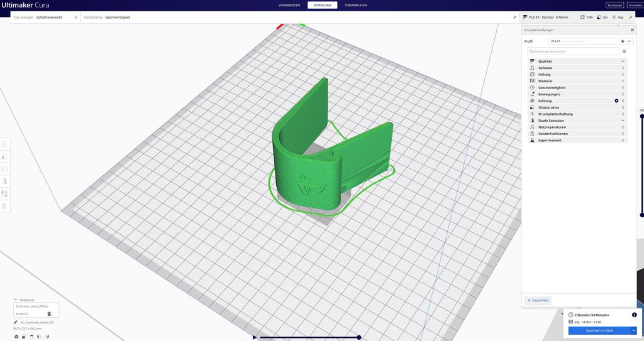Close the Druckeinstellungen panel
The image size is (644, 341).
click(632, 30)
